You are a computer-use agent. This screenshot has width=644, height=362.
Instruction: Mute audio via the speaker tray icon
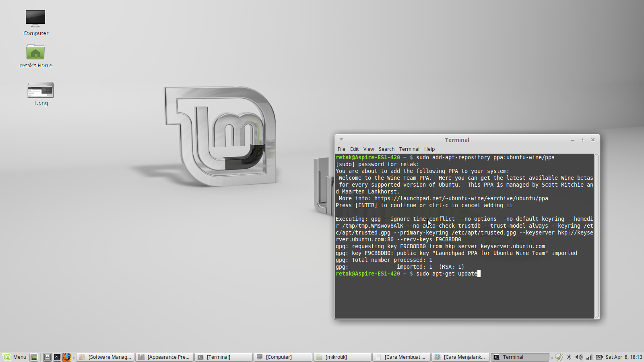click(x=579, y=357)
